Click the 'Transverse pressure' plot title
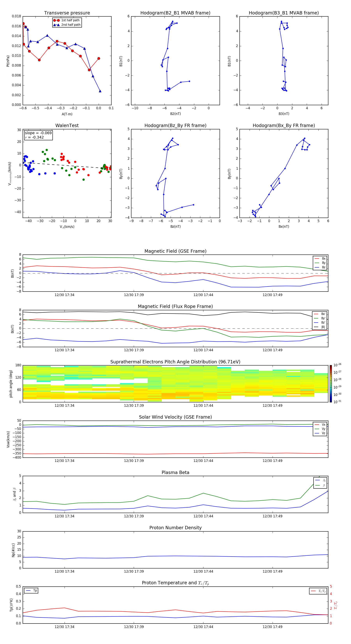 point(67,13)
